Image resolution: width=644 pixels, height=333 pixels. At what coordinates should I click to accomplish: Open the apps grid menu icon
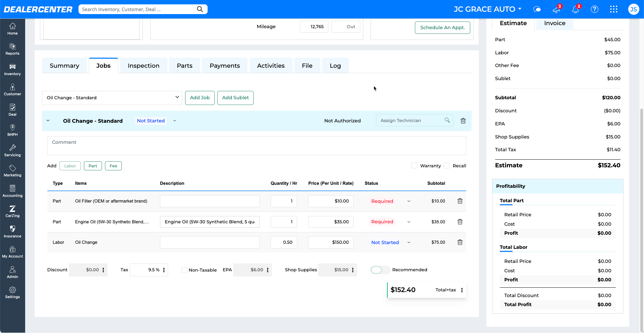pyautogui.click(x=614, y=9)
